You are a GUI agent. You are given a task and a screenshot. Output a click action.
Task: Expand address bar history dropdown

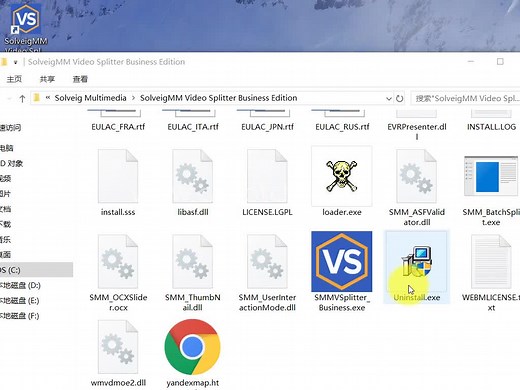coord(388,98)
